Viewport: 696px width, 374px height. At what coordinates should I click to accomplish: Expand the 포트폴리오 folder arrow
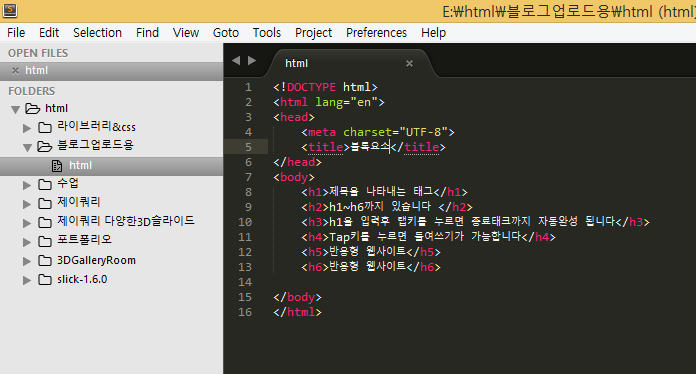click(x=27, y=242)
